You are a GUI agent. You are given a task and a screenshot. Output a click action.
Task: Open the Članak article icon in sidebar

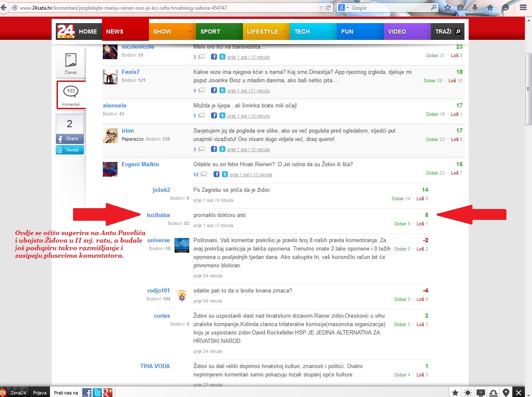pos(71,61)
